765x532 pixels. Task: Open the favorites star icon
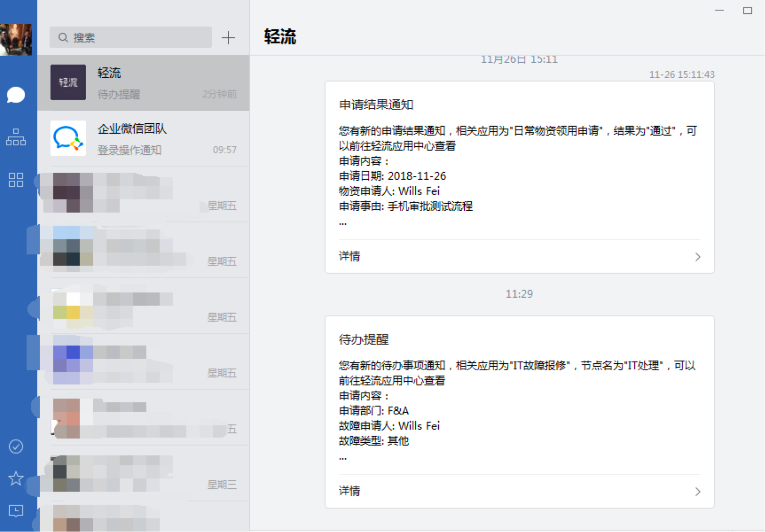click(x=16, y=478)
